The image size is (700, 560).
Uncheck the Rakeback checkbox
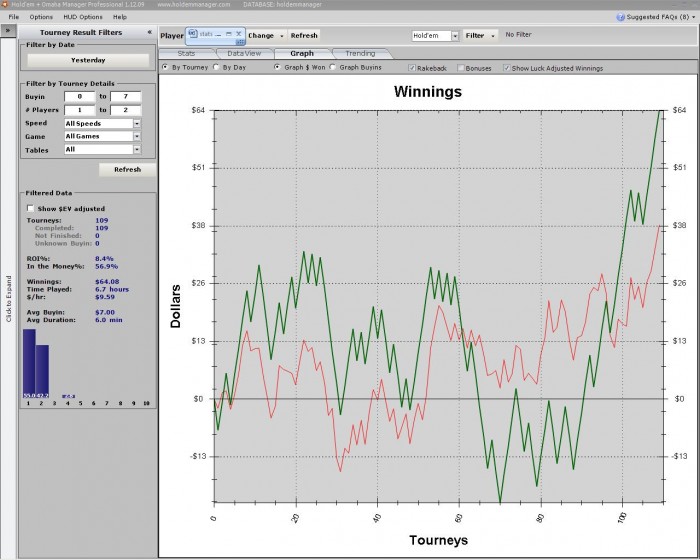pyautogui.click(x=412, y=68)
